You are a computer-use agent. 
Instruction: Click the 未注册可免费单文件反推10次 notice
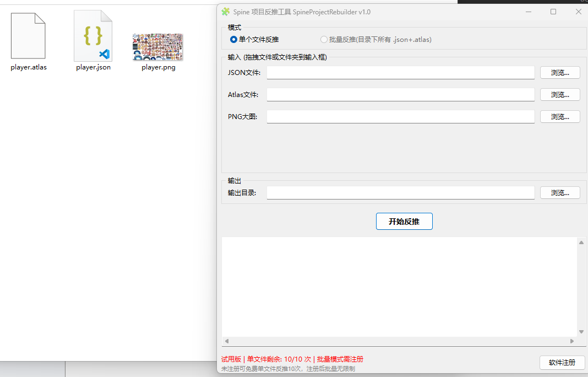click(288, 369)
